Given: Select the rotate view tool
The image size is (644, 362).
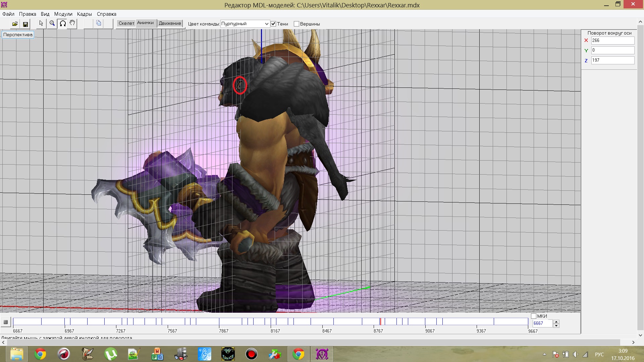Looking at the screenshot, I should coord(63,23).
